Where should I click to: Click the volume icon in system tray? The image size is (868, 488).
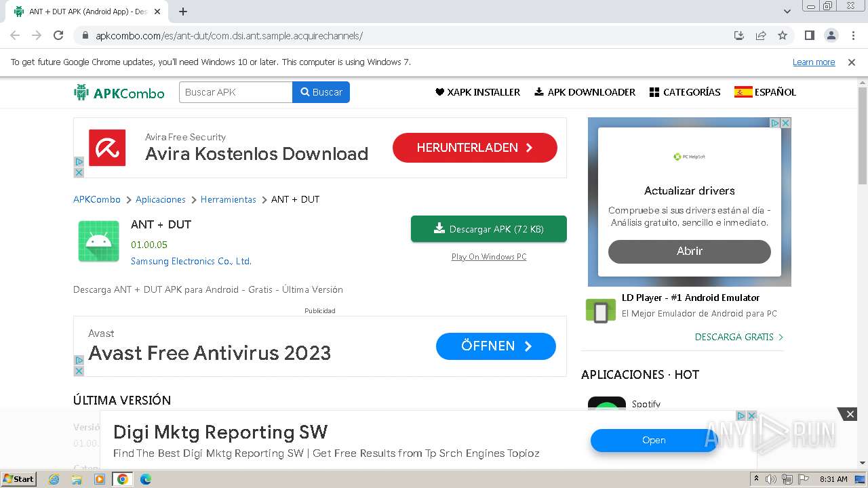[x=771, y=479]
